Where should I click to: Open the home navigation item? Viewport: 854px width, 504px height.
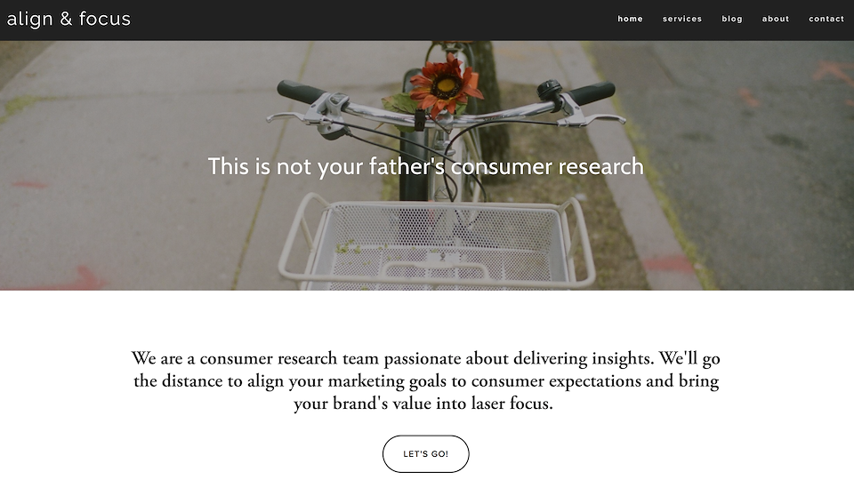(630, 19)
